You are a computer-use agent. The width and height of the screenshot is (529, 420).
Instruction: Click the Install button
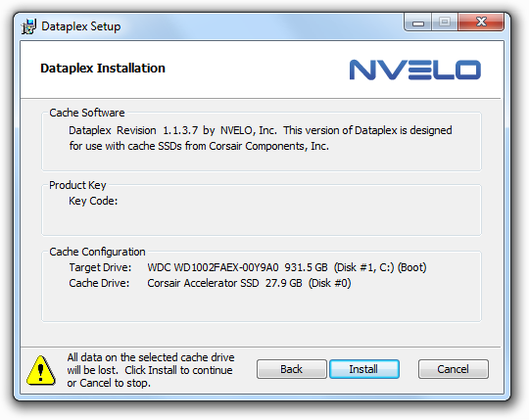pyautogui.click(x=364, y=369)
